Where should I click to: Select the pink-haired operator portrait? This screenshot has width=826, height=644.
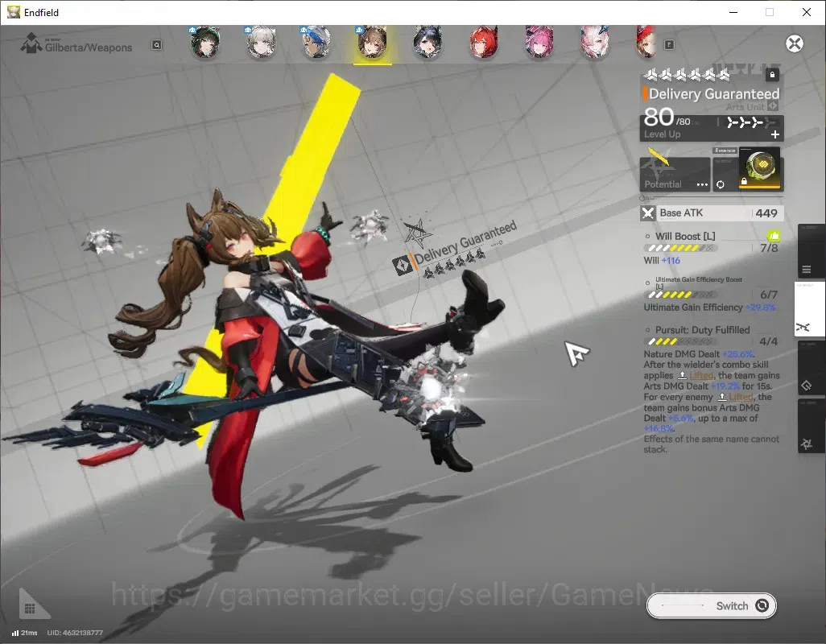tap(539, 43)
